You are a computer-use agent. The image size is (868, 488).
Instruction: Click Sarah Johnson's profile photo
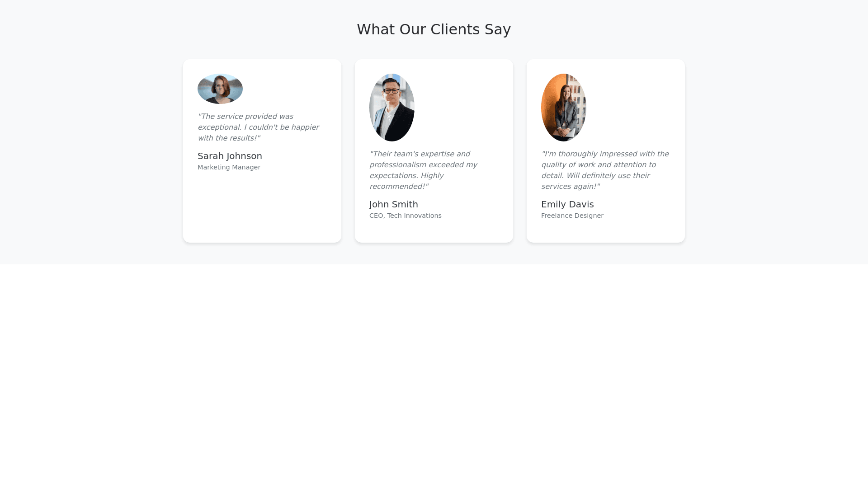(220, 89)
